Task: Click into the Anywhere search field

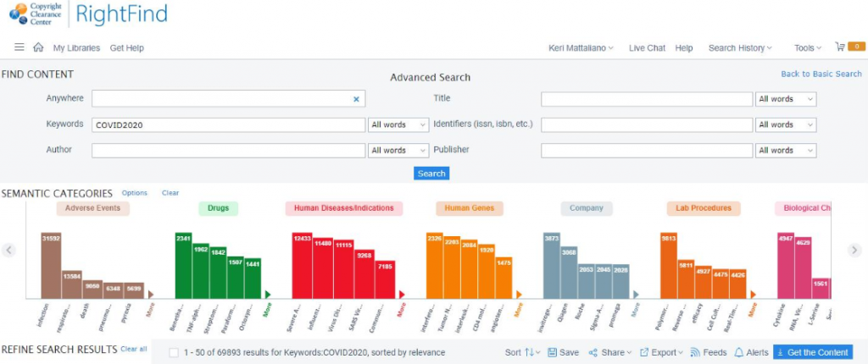Action: pyautogui.click(x=229, y=98)
